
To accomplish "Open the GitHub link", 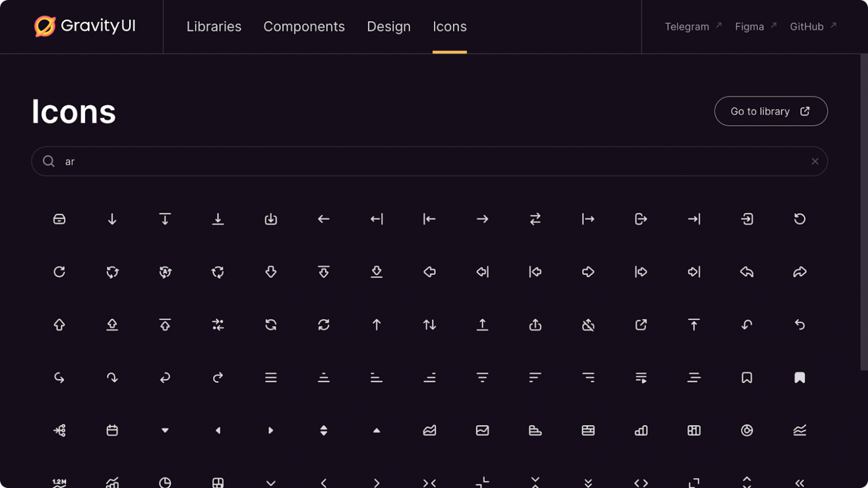I will click(x=807, y=26).
